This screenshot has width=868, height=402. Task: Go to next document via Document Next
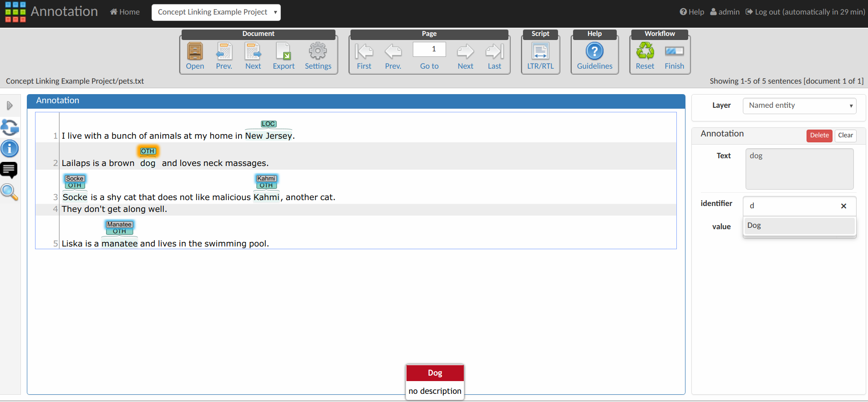point(253,56)
